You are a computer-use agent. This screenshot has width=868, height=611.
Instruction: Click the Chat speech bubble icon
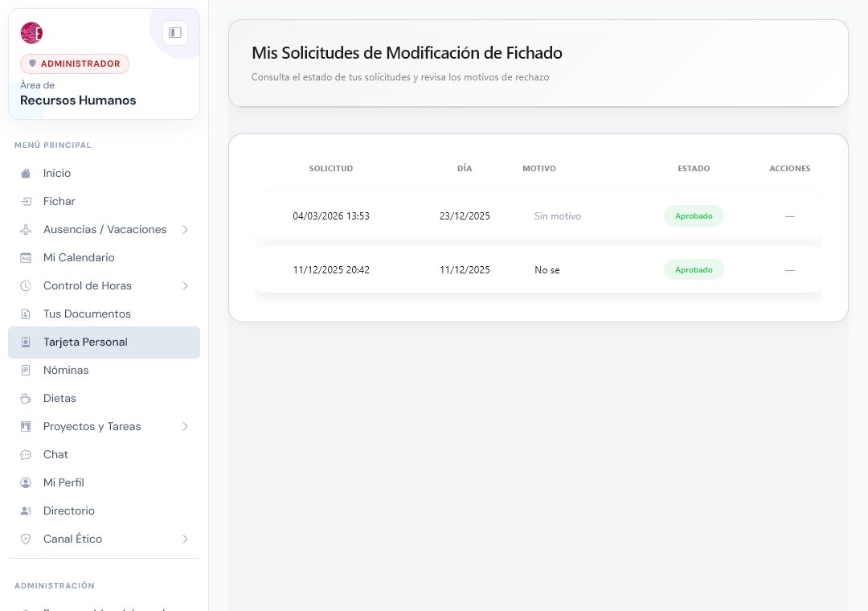(26, 455)
